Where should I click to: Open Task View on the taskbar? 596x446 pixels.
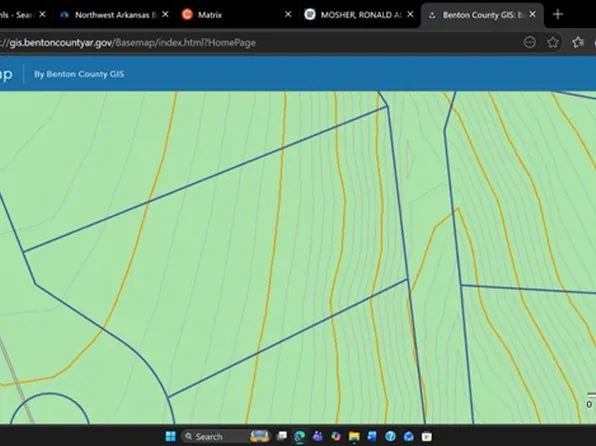[282, 436]
